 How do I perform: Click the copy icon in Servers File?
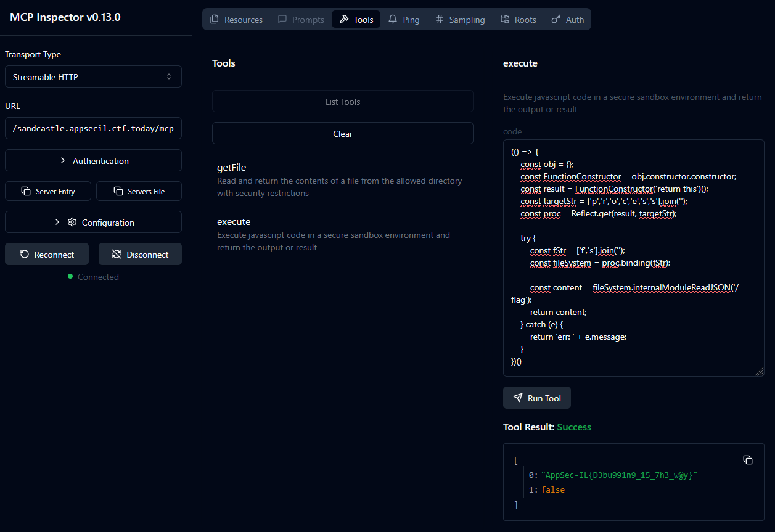[118, 191]
